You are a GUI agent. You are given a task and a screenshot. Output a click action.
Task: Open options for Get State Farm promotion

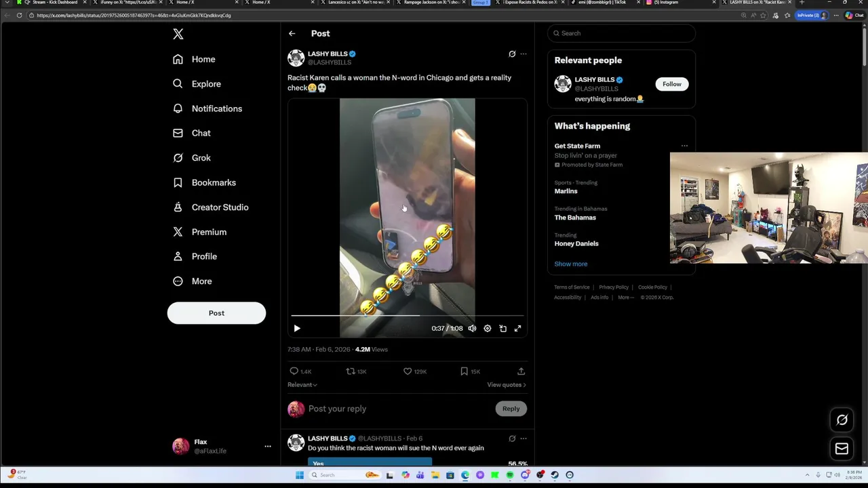point(684,146)
